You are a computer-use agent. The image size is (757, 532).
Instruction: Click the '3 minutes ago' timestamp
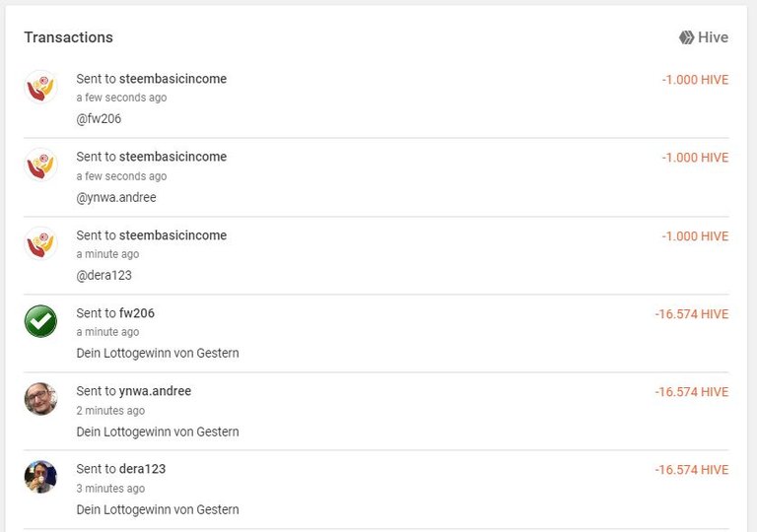pyautogui.click(x=110, y=489)
